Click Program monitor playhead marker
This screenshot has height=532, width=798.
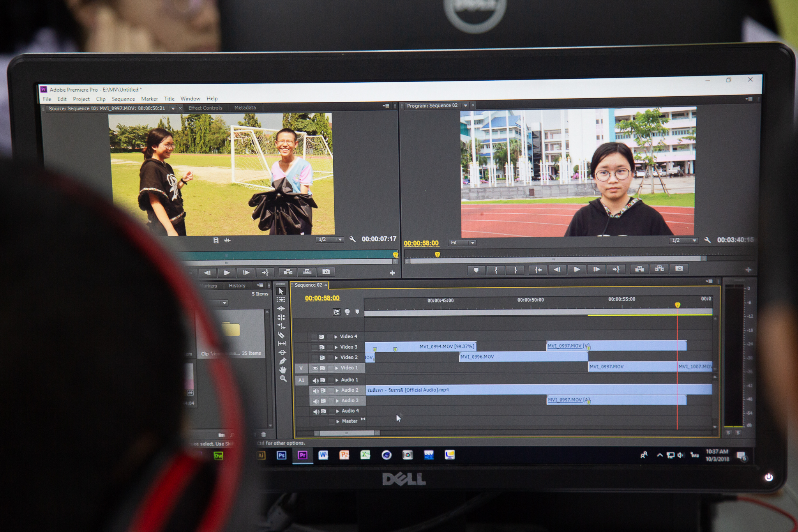(x=438, y=255)
